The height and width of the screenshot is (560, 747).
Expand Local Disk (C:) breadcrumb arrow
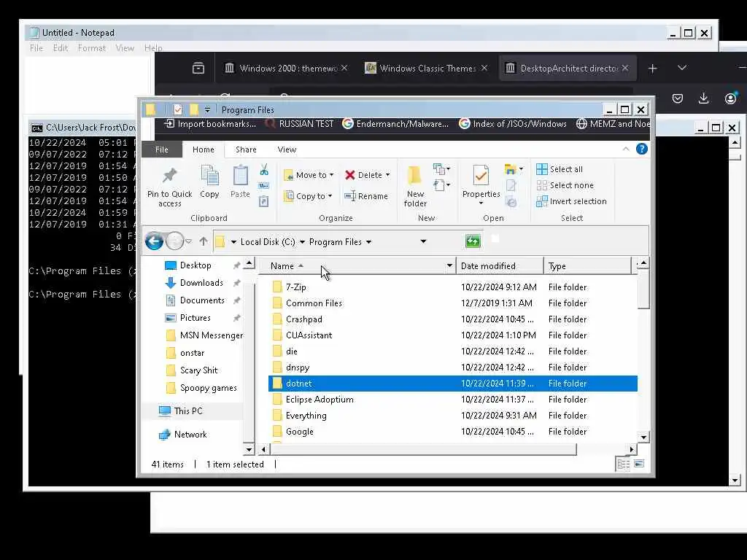click(302, 242)
